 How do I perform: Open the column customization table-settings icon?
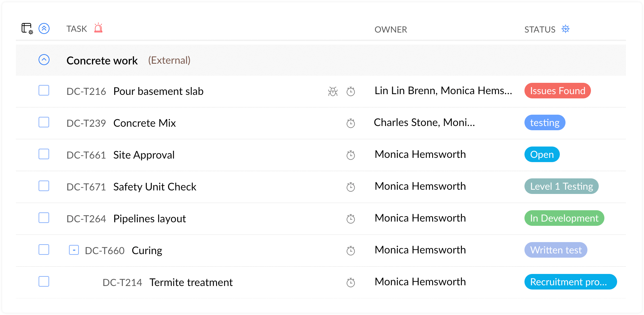click(x=27, y=28)
